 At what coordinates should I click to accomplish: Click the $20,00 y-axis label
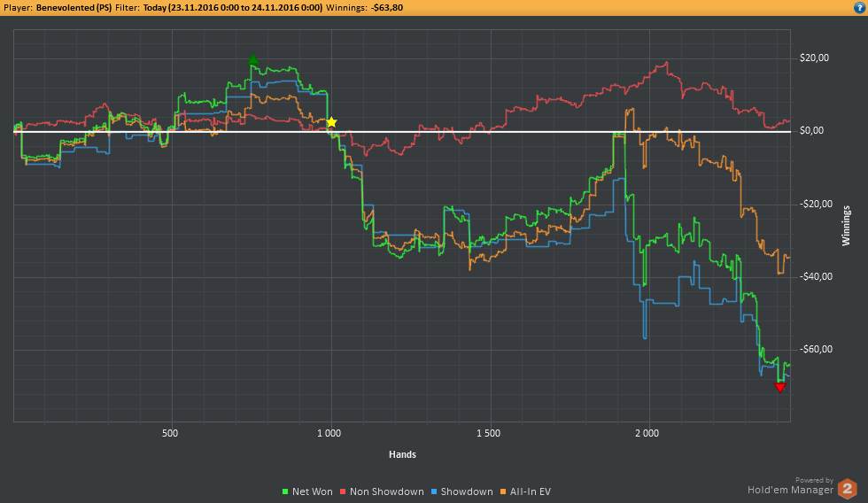814,58
